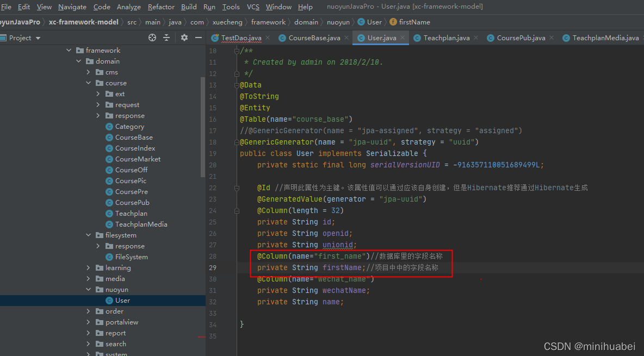Image resolution: width=644 pixels, height=356 pixels.
Task: Select Category class in tree
Action: pyautogui.click(x=129, y=127)
